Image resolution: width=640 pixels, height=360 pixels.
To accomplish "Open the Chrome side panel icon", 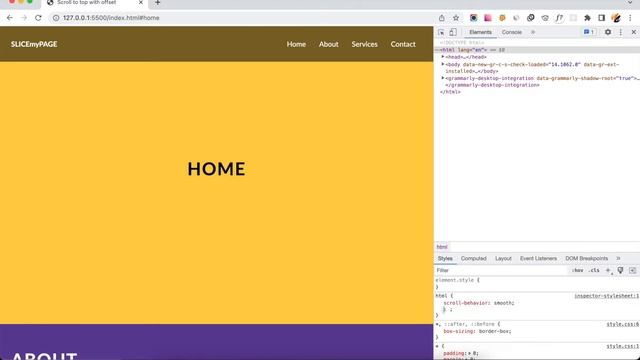I will click(x=602, y=18).
